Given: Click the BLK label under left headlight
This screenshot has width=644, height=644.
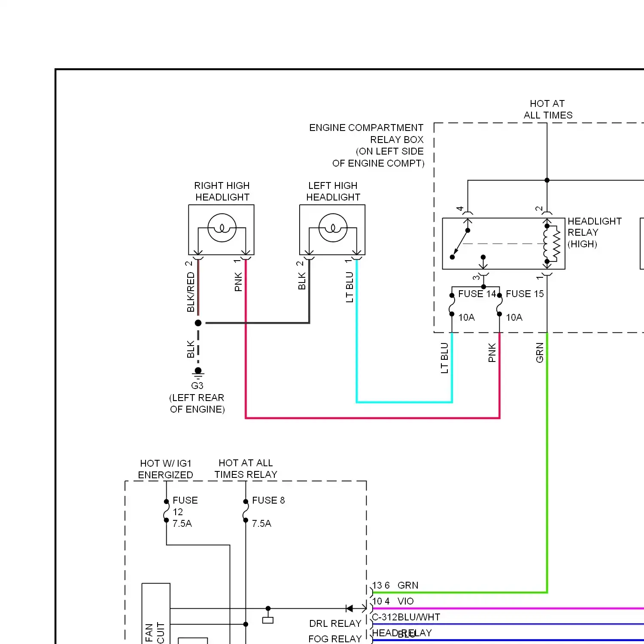Looking at the screenshot, I should tap(302, 281).
